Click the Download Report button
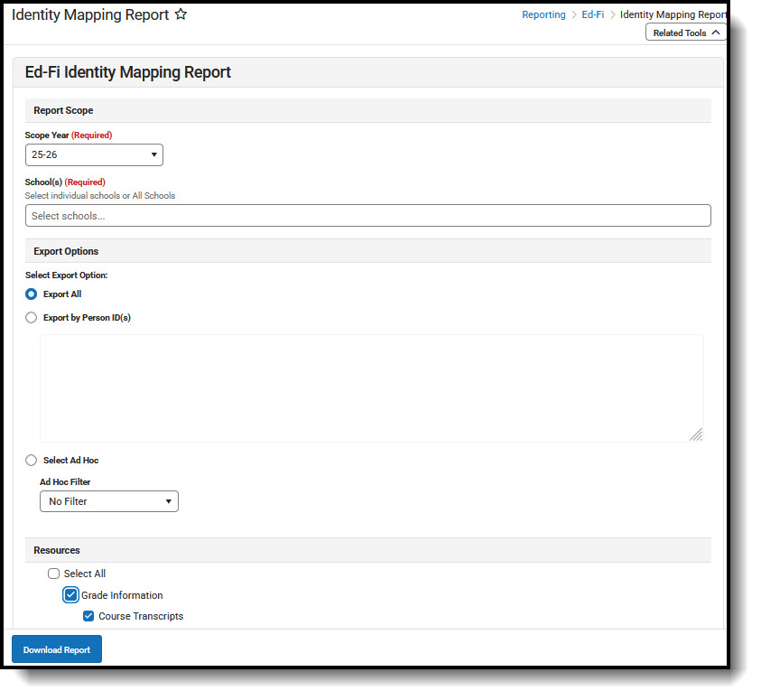 pyautogui.click(x=57, y=649)
